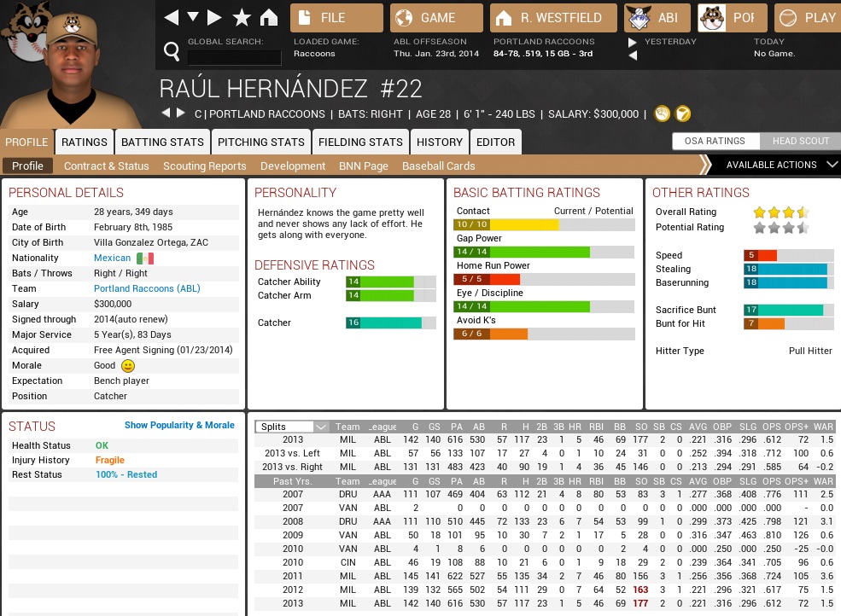Click the bookmarks star icon
This screenshot has width=841, height=616.
click(242, 17)
